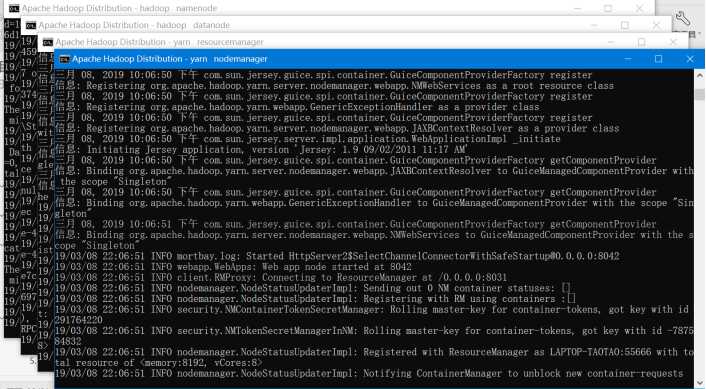Viewport: 706px width, 389px height.
Task: Bring the hadoop namenode window to front via title
Action: (x=119, y=9)
